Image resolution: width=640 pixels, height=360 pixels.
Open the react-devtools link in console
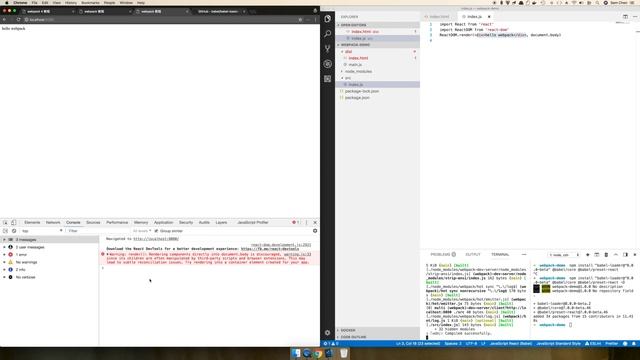coord(270,249)
